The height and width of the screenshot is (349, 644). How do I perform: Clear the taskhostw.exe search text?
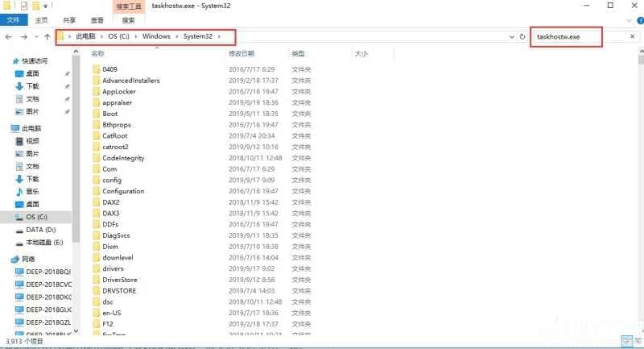coord(632,36)
